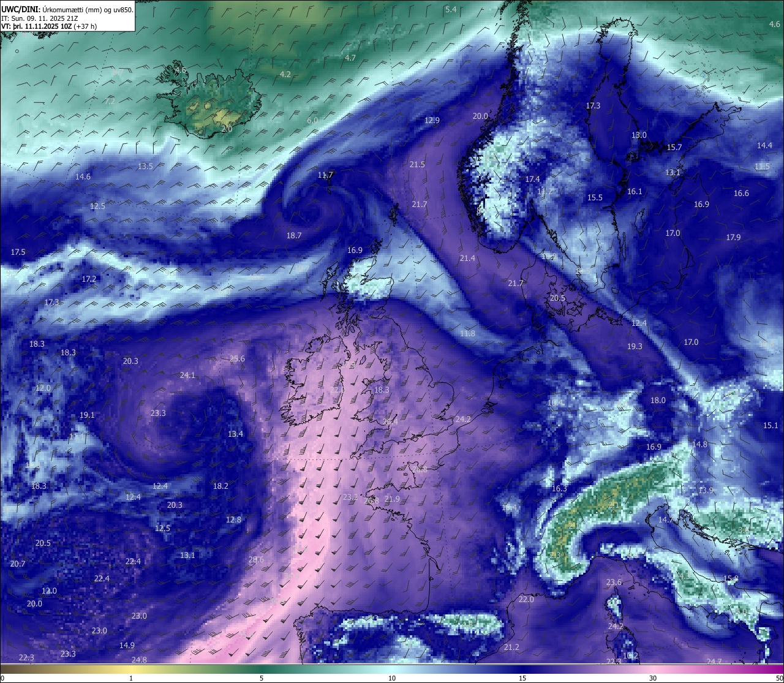Click the 13.0 value label
The image size is (784, 683).
tap(639, 135)
